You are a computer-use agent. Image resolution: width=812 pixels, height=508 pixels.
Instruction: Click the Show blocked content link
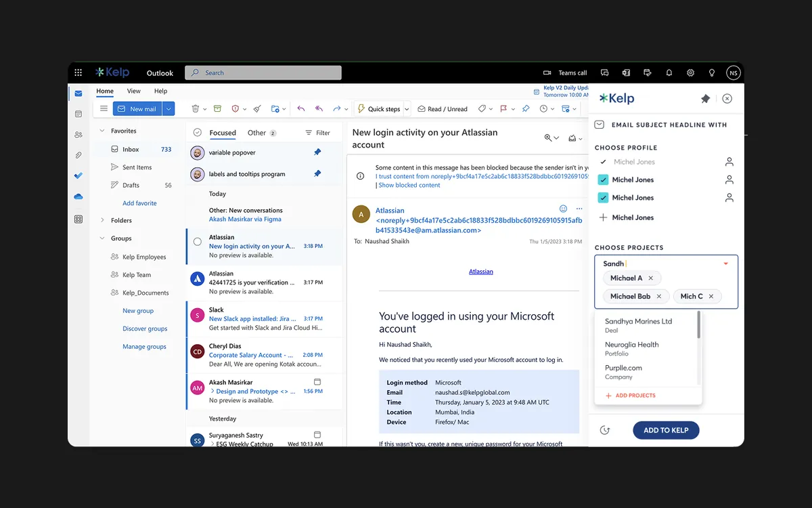pos(409,185)
